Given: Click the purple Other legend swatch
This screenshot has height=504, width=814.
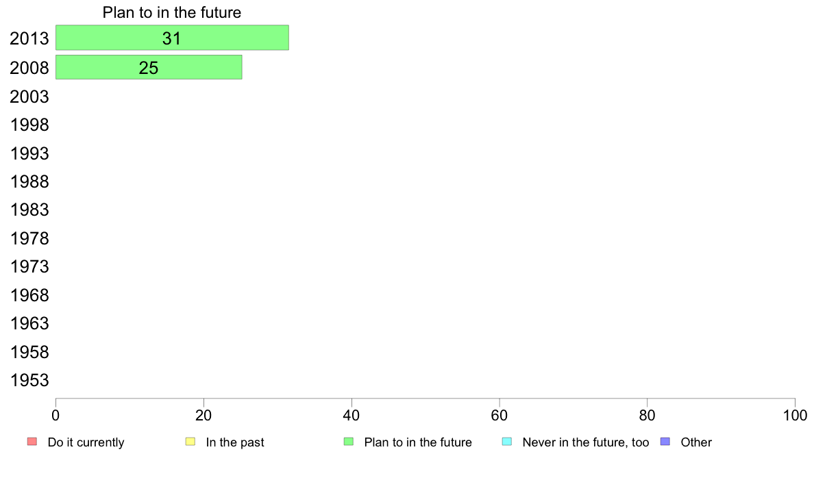Looking at the screenshot, I should point(665,442).
